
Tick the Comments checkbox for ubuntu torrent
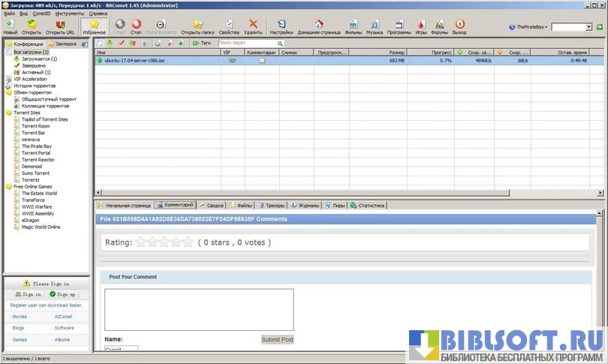[x=262, y=61]
